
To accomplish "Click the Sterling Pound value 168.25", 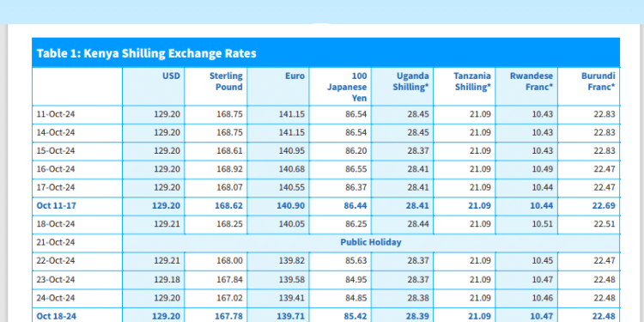I will [x=229, y=224].
